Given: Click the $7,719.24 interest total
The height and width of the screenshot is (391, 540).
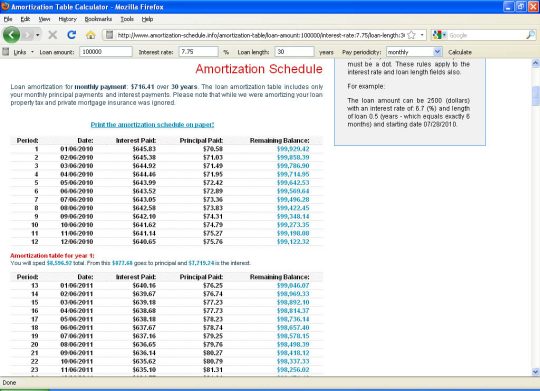Looking at the screenshot, I should [201, 263].
